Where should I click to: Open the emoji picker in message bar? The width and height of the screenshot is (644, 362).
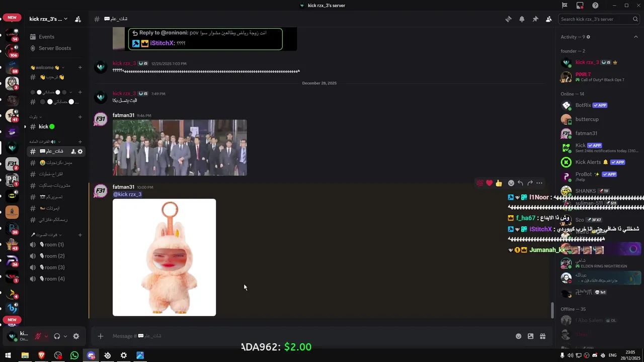518,336
